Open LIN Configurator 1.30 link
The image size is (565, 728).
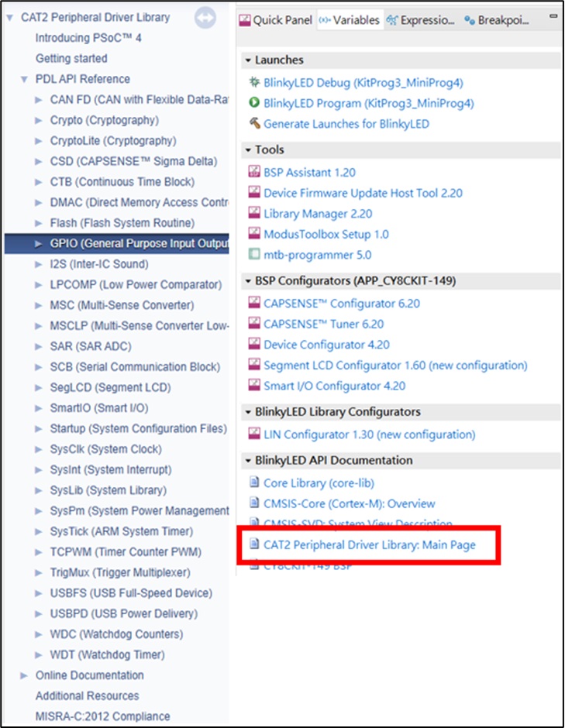coord(370,434)
